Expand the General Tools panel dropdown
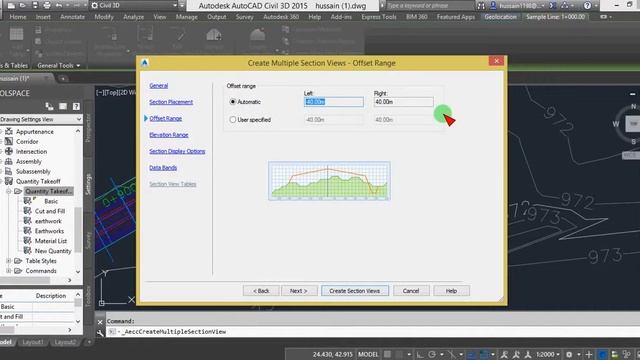 point(58,65)
